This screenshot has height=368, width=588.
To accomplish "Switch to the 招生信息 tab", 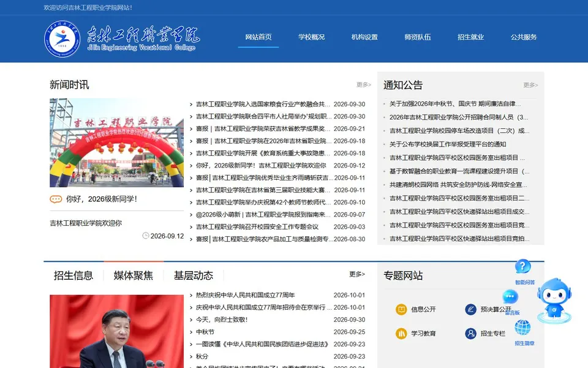I will coord(73,275).
